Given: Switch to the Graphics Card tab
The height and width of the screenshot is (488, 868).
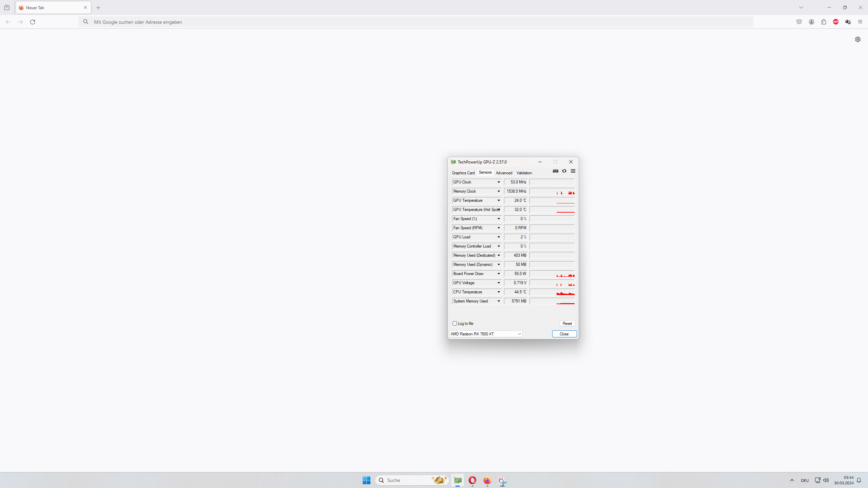Looking at the screenshot, I should 463,173.
